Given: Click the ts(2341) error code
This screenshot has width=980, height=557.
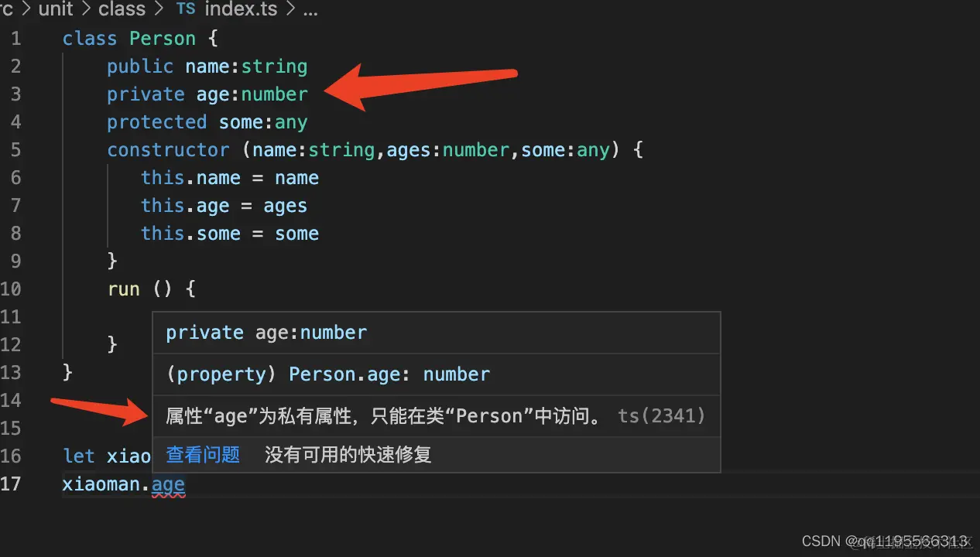Looking at the screenshot, I should (662, 416).
